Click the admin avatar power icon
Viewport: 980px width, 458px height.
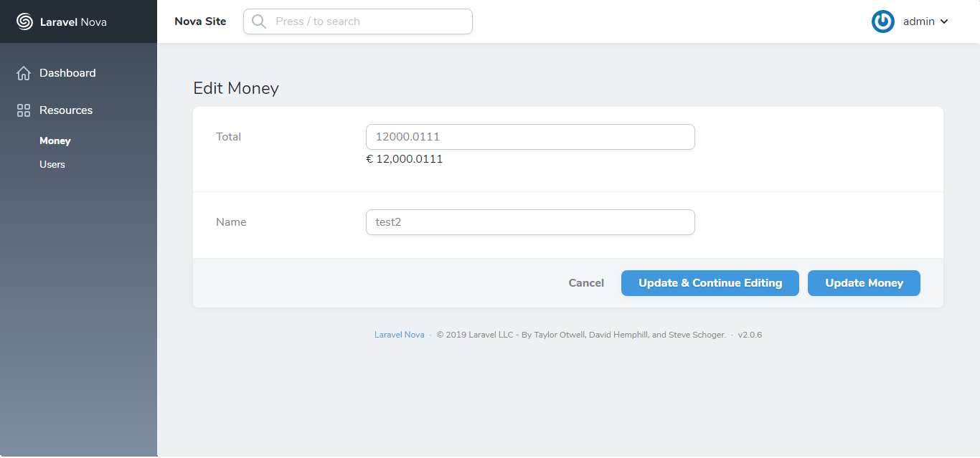coord(882,22)
